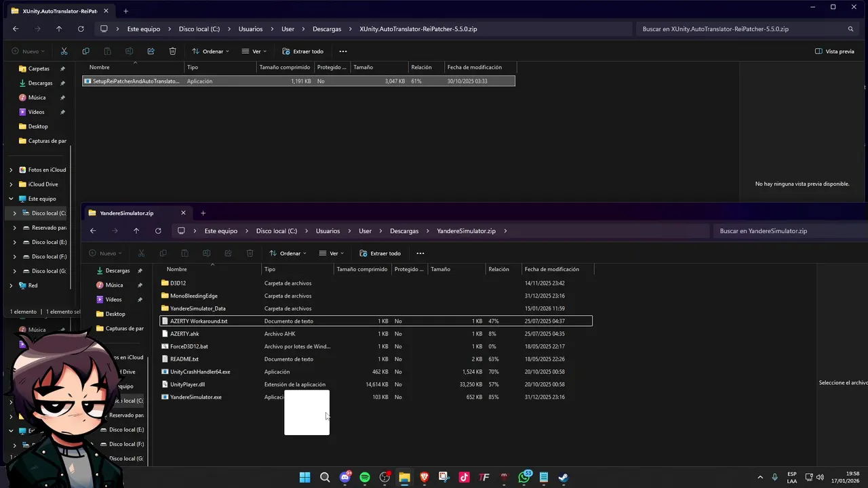Open Discord from the taskbar

click(x=345, y=477)
